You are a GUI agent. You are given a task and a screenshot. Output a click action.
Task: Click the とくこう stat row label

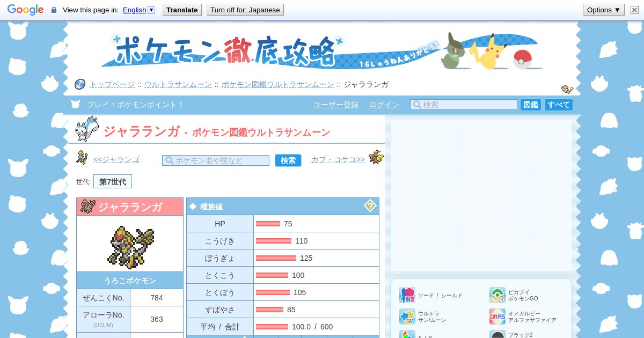click(x=220, y=275)
